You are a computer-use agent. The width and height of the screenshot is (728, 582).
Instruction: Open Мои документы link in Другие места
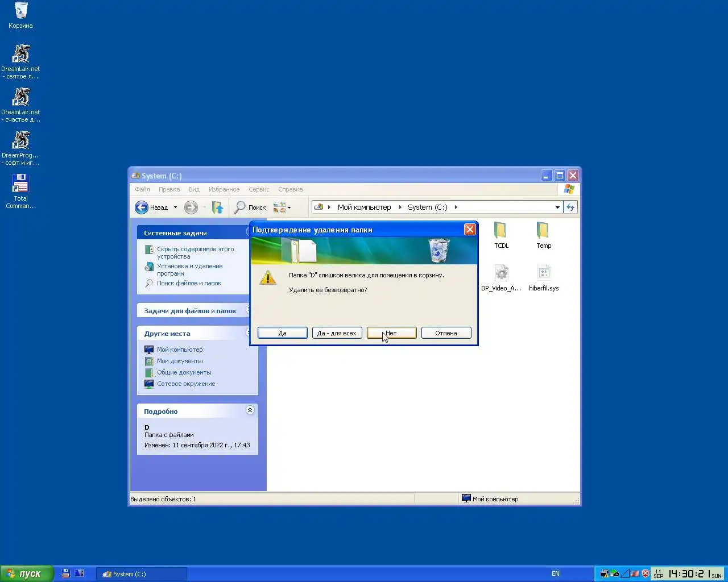click(180, 361)
